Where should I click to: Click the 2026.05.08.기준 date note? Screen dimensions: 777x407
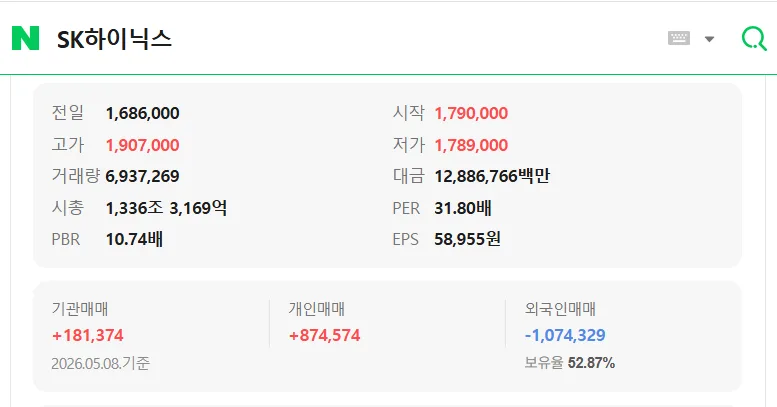(101, 363)
